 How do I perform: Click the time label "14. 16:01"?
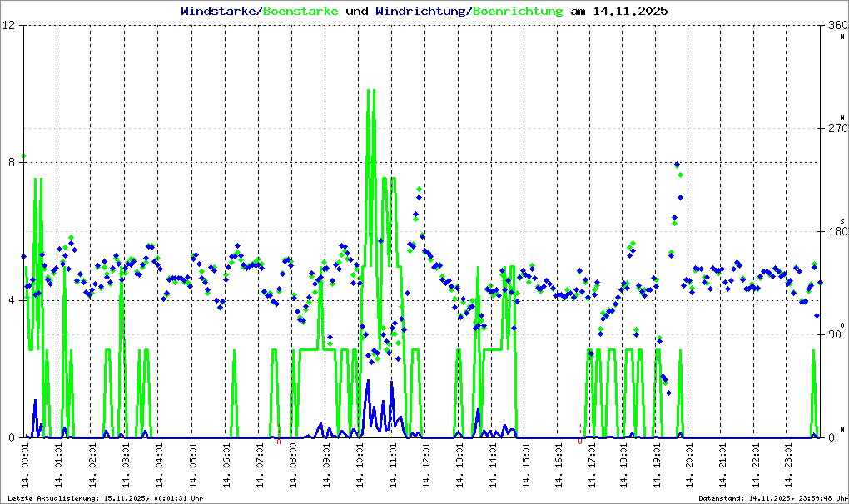pos(560,465)
